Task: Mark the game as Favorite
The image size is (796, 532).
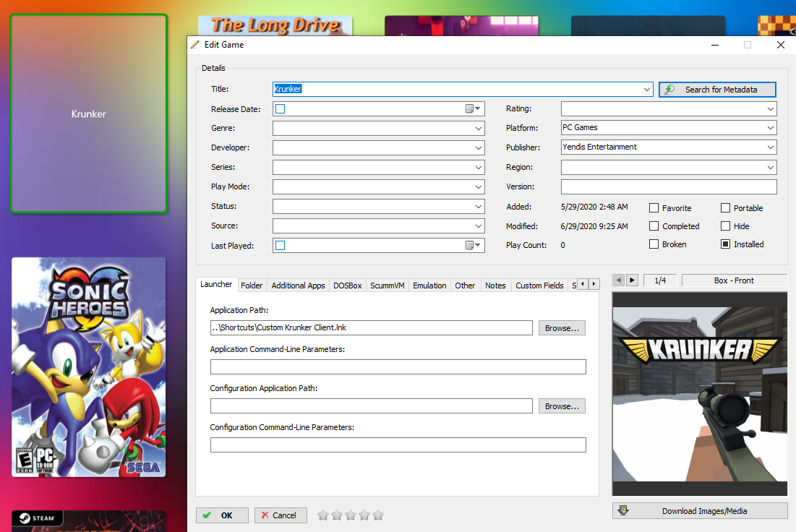Action: (x=654, y=208)
